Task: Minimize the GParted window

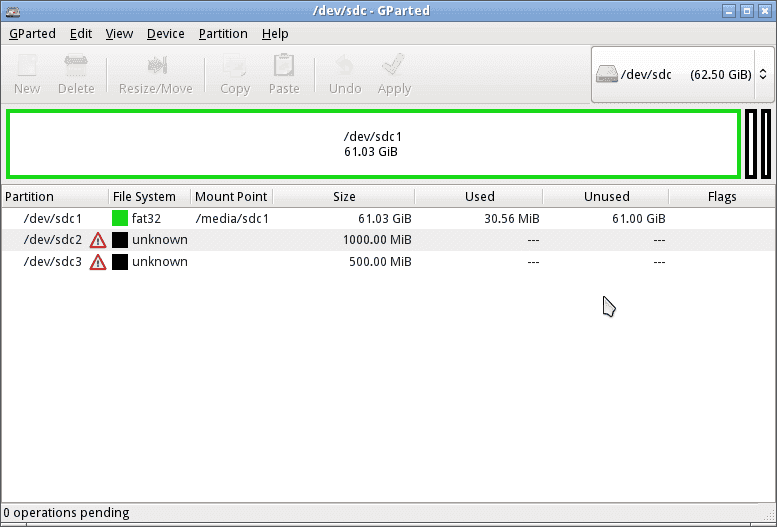Action: click(x=728, y=11)
